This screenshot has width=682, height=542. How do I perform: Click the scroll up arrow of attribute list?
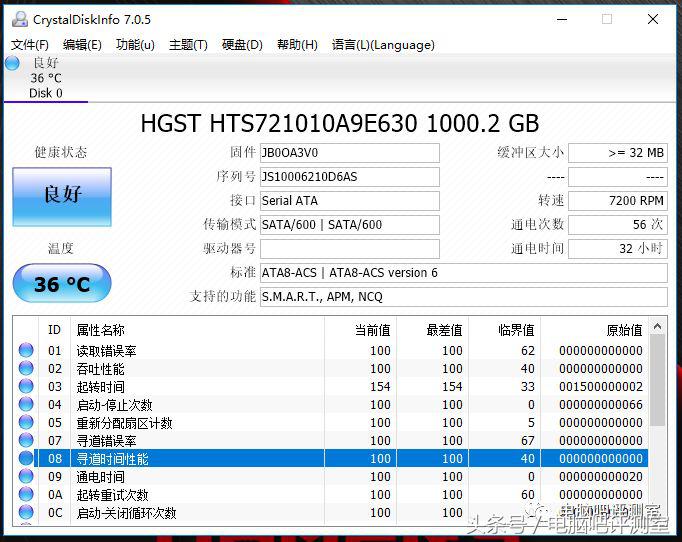[x=658, y=326]
